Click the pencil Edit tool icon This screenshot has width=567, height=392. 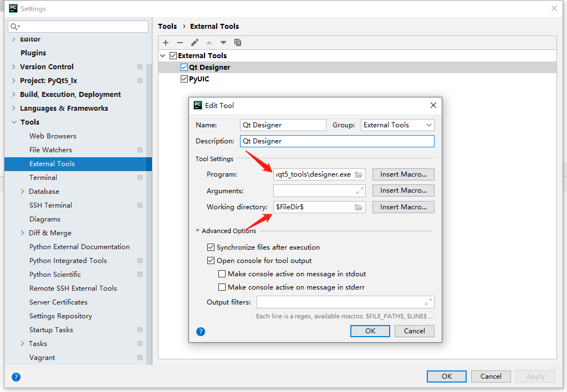click(x=195, y=43)
